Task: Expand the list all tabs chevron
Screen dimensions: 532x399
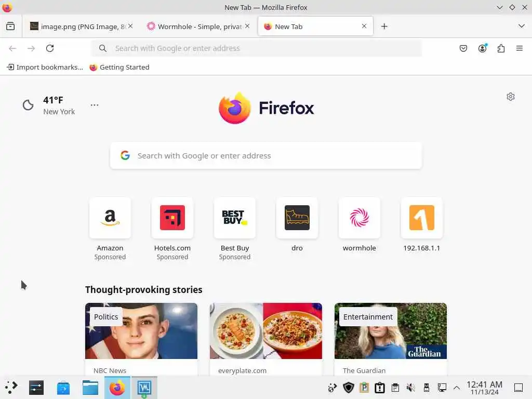Action: 522,26
